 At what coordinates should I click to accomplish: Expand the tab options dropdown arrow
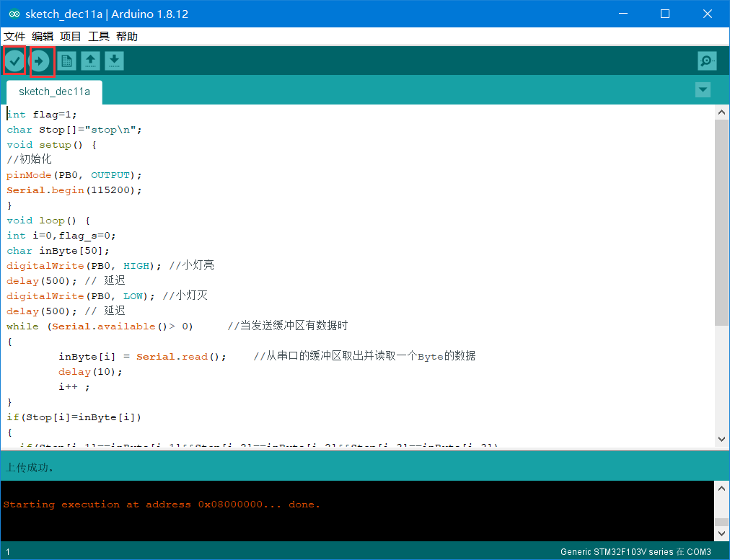coord(703,89)
